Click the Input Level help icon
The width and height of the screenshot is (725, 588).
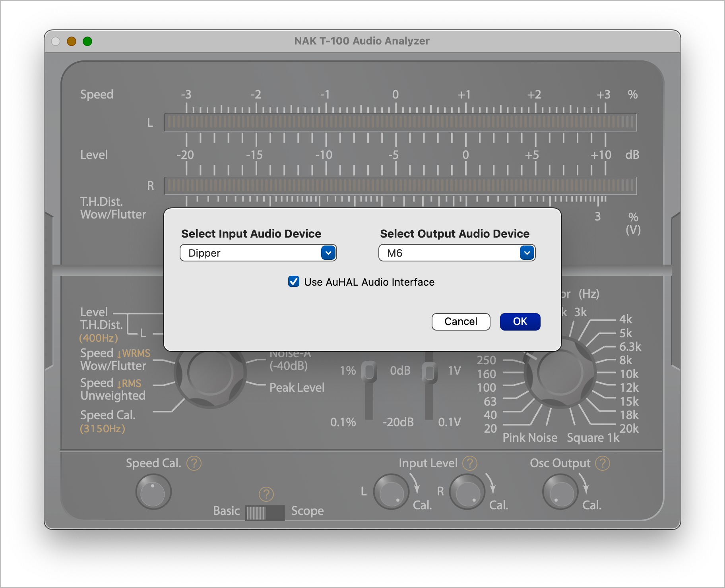click(x=470, y=463)
